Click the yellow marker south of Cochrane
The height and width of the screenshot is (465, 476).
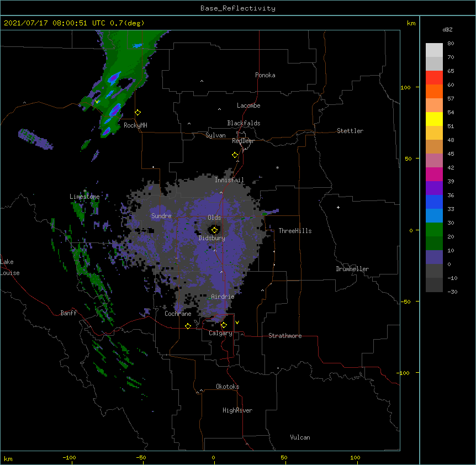[188, 326]
